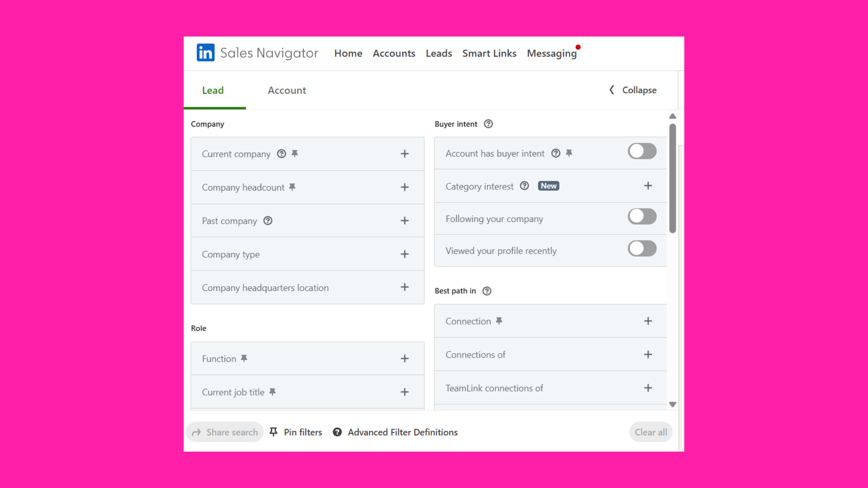Screen dimensions: 868x488
Task: Toggle Account has buyer intent switch
Action: tap(642, 151)
